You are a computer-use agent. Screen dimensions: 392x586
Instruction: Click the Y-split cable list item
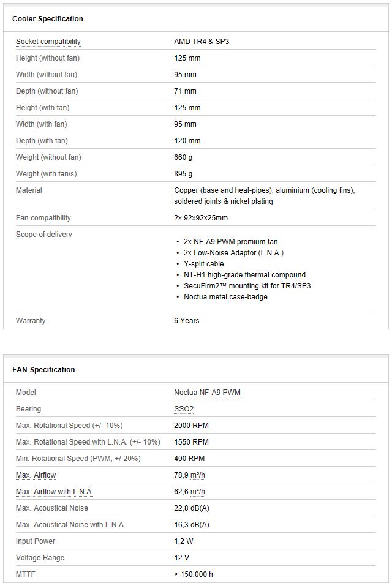[x=203, y=264]
